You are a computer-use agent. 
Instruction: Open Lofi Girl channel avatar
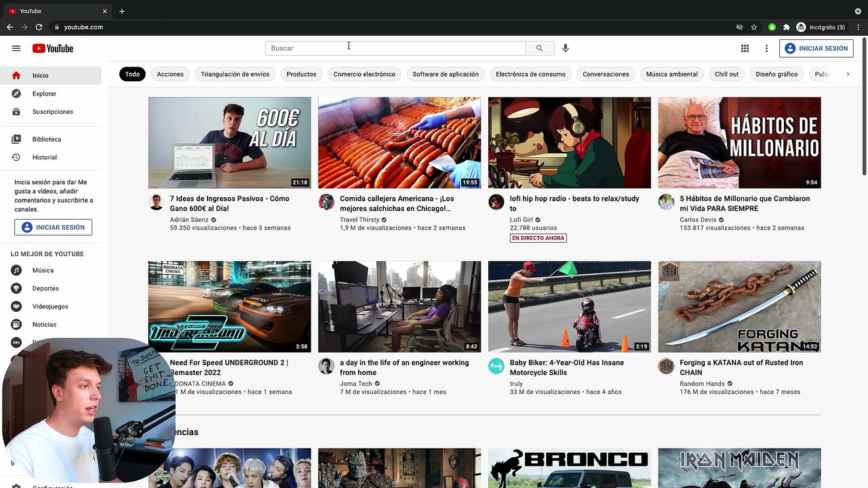(496, 202)
